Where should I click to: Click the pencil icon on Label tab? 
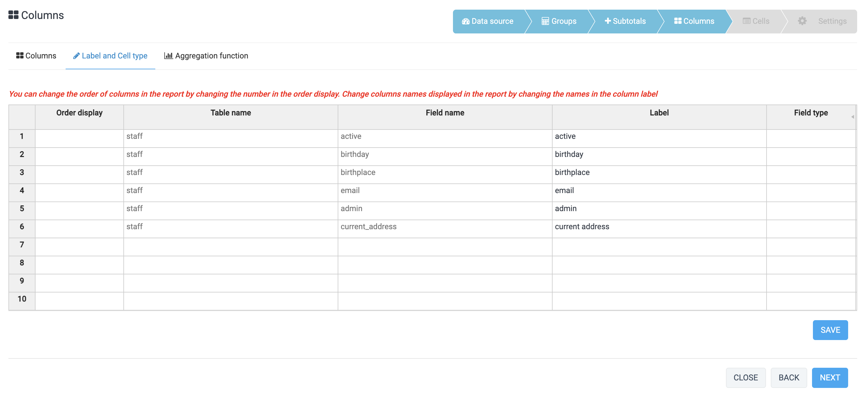(x=76, y=56)
